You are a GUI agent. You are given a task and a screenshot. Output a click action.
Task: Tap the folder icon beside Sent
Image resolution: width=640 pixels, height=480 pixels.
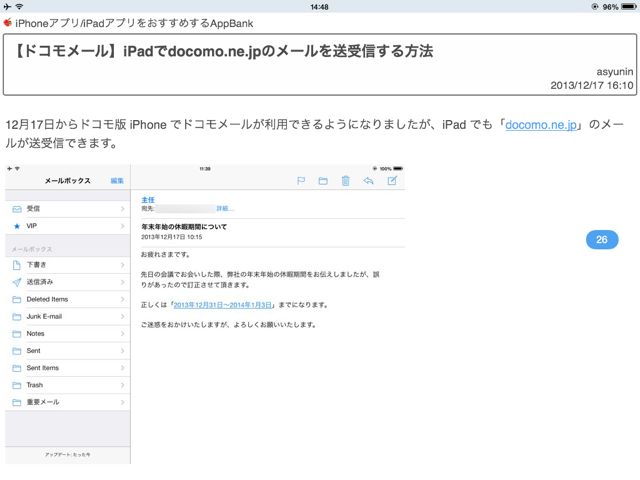pos(17,351)
